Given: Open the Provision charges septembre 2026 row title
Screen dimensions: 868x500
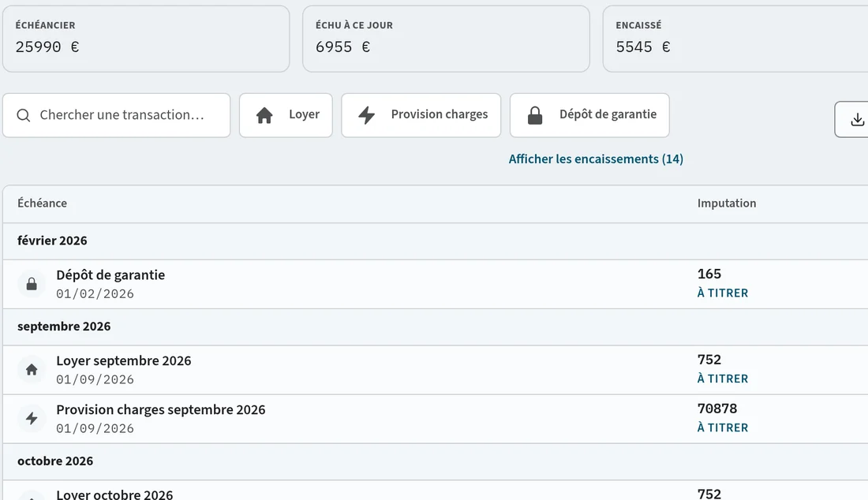Looking at the screenshot, I should [160, 410].
